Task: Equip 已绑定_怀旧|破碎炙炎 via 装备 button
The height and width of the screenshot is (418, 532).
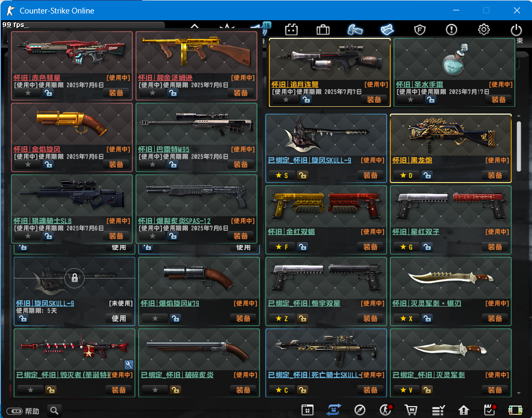Action: (x=243, y=389)
